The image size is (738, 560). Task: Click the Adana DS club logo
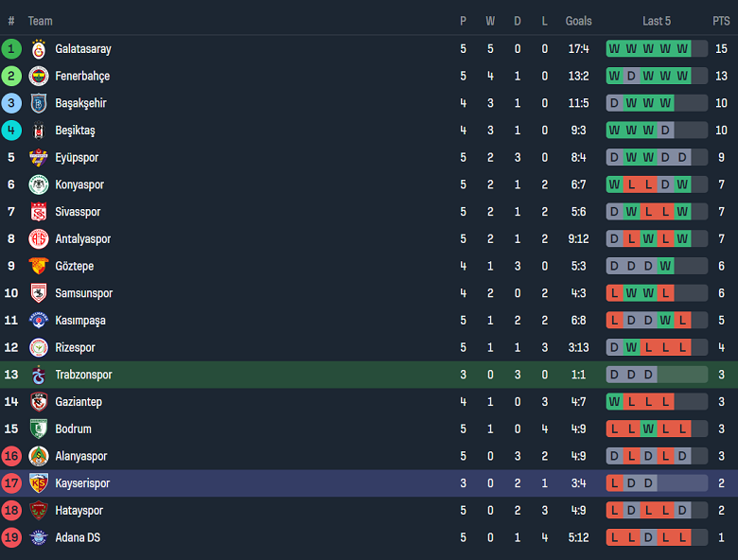[x=39, y=538]
